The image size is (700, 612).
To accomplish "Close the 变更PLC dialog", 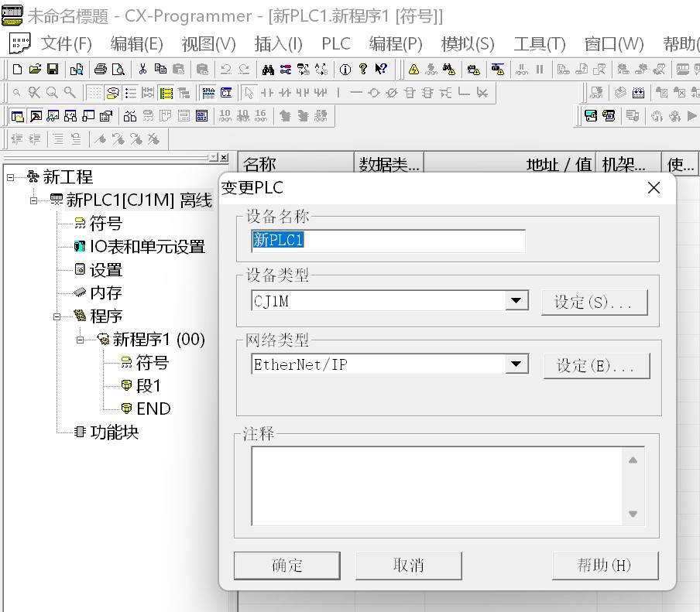I will coord(654,188).
